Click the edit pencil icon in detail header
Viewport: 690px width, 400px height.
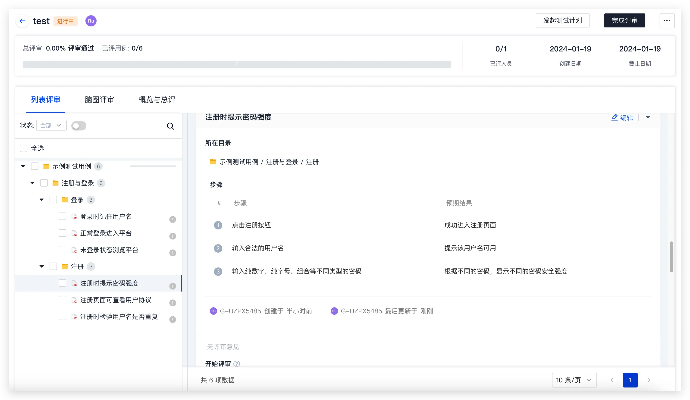[x=615, y=117]
